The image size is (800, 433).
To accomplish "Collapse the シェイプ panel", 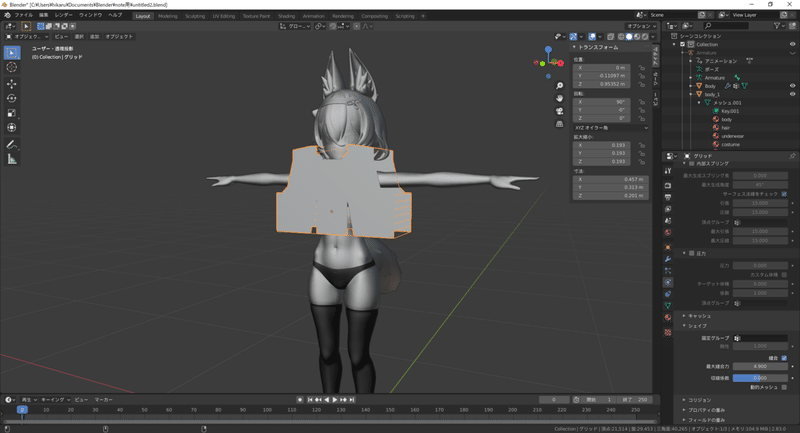I will click(x=695, y=326).
